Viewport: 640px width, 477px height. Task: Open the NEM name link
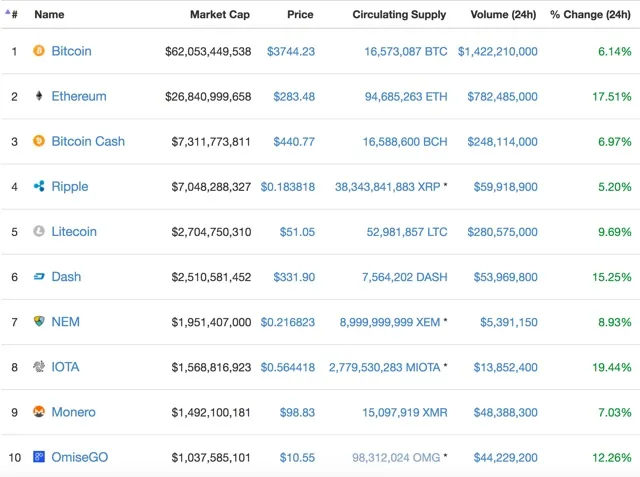tap(65, 322)
